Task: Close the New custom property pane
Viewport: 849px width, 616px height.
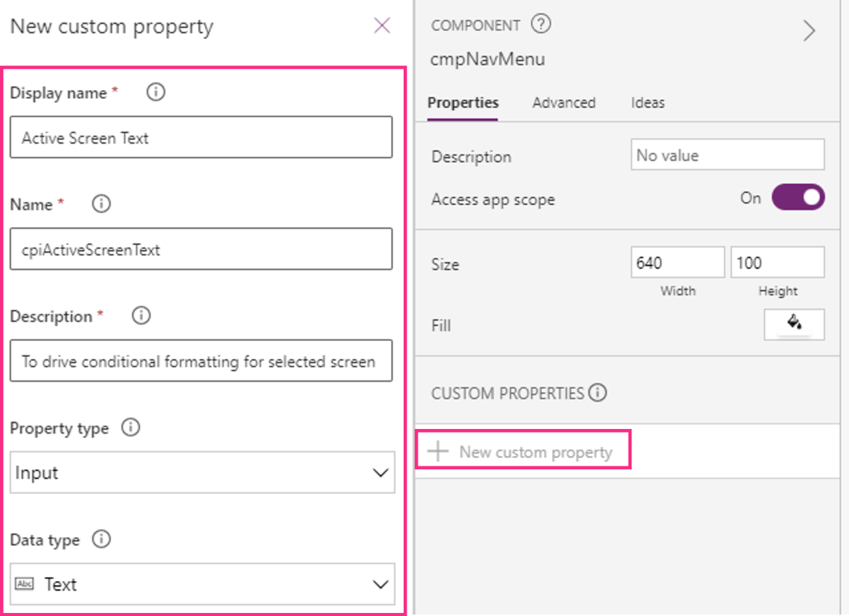Action: [382, 26]
